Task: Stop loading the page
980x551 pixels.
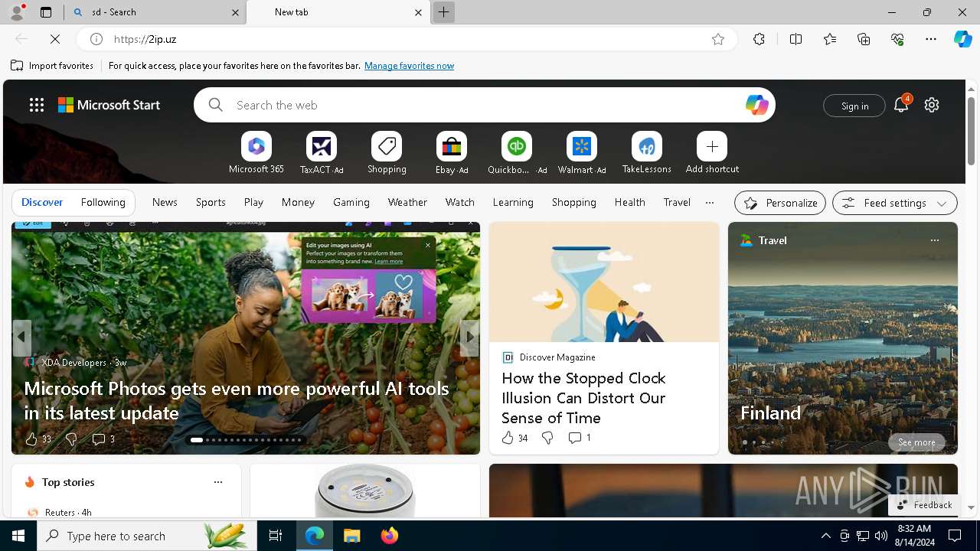Action: pos(56,39)
